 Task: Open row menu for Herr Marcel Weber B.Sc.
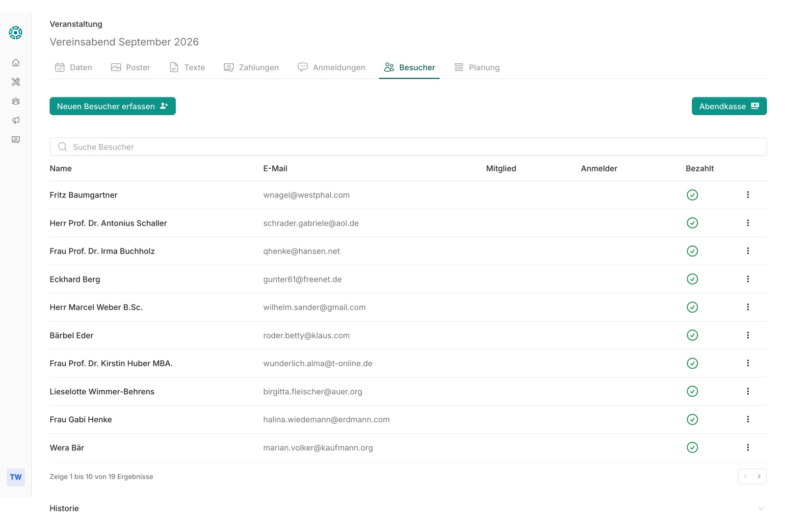pos(748,307)
